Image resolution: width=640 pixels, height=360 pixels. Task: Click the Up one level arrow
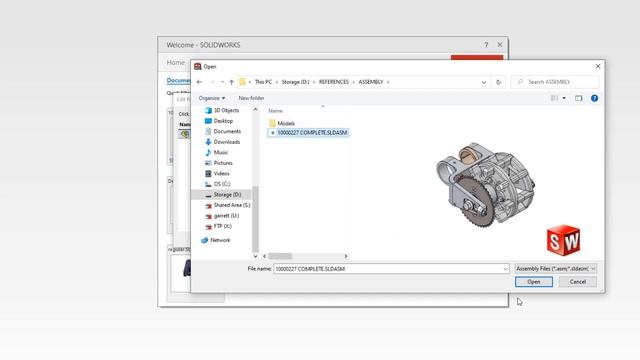pyautogui.click(x=231, y=82)
